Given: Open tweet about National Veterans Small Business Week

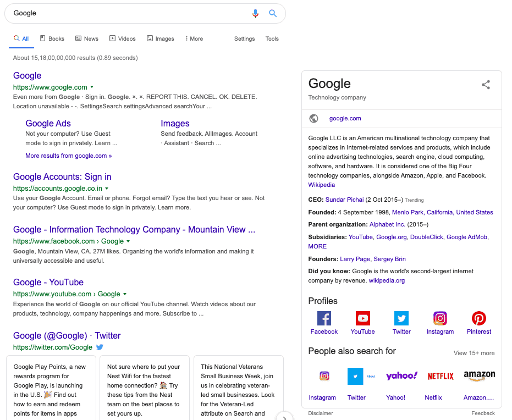Looking at the screenshot, I should coord(239,388).
